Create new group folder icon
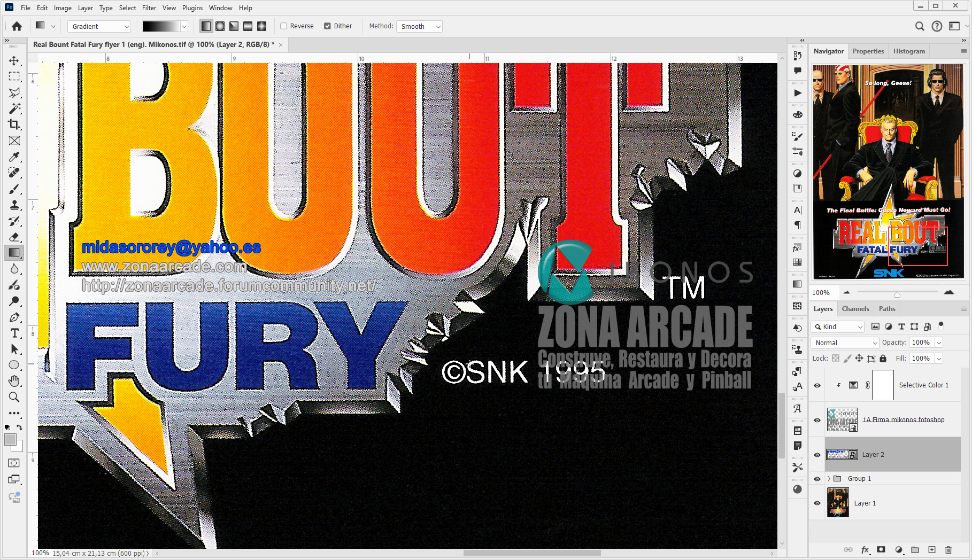This screenshot has height=560, width=972. click(915, 549)
